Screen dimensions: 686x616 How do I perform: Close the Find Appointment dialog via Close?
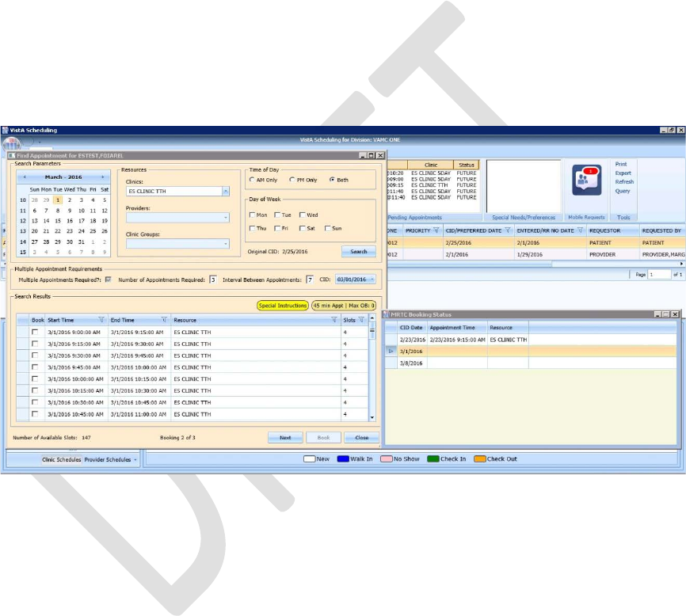(362, 438)
